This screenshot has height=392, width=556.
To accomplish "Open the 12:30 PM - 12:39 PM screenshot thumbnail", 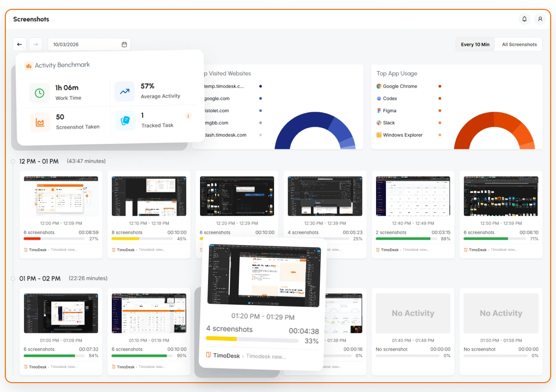I will click(x=325, y=196).
